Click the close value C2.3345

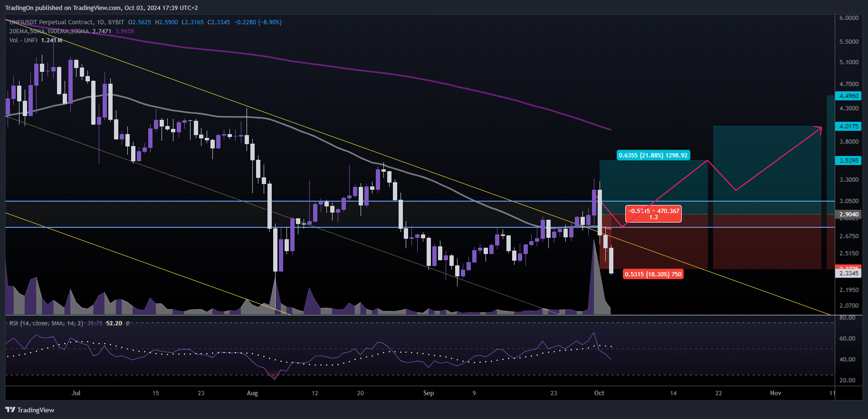219,22
